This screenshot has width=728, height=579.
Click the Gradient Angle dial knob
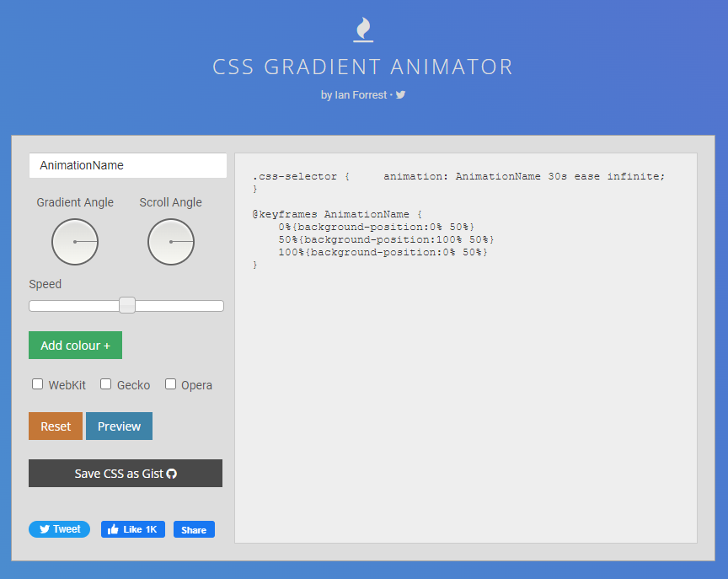75,242
